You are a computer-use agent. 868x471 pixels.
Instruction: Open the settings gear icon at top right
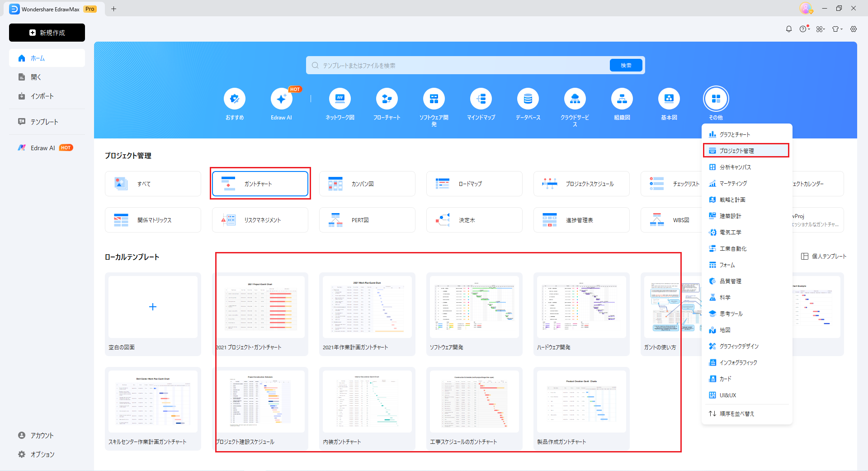pos(854,29)
